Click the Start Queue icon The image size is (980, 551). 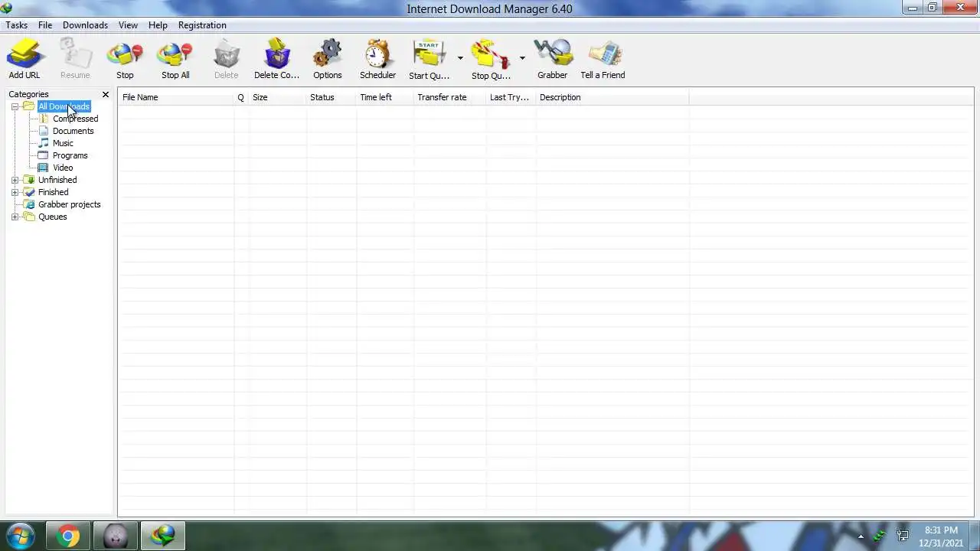(429, 55)
